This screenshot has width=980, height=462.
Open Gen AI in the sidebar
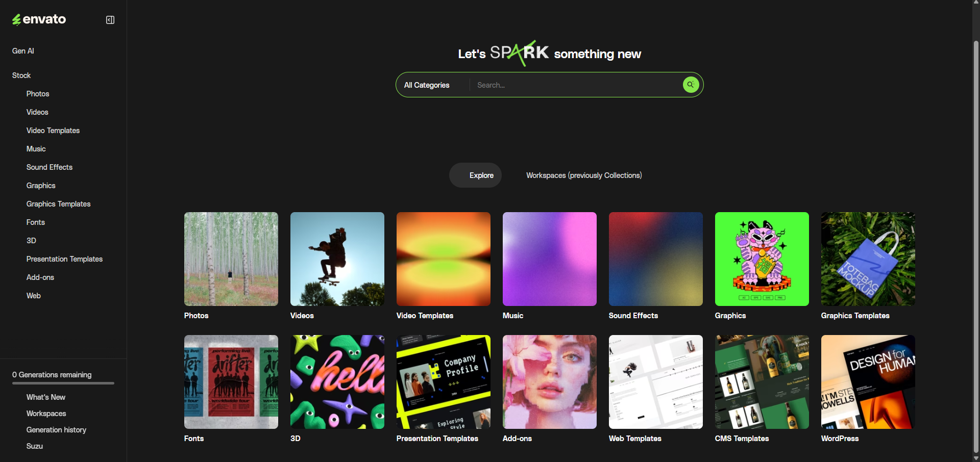[x=23, y=51]
